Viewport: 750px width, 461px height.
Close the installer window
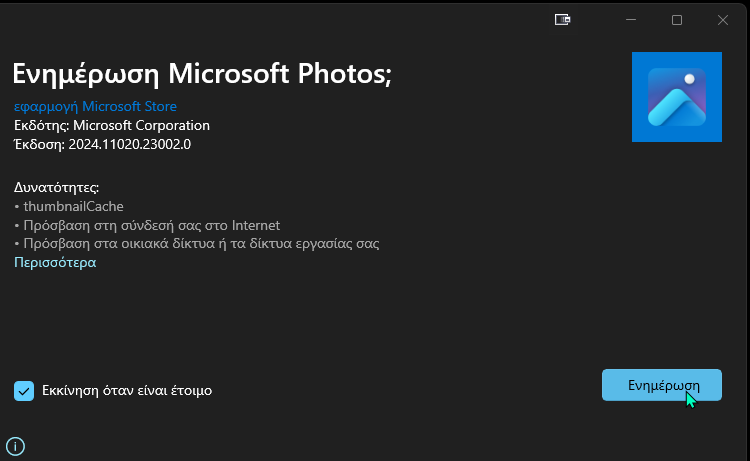coord(723,20)
